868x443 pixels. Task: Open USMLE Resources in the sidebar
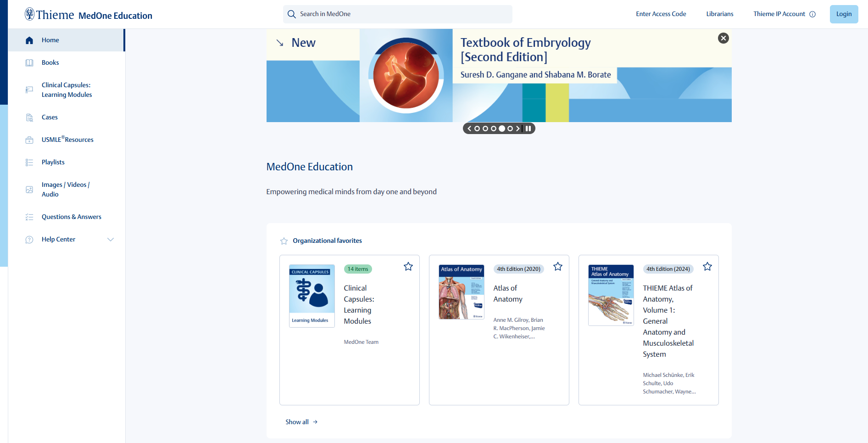click(x=67, y=140)
